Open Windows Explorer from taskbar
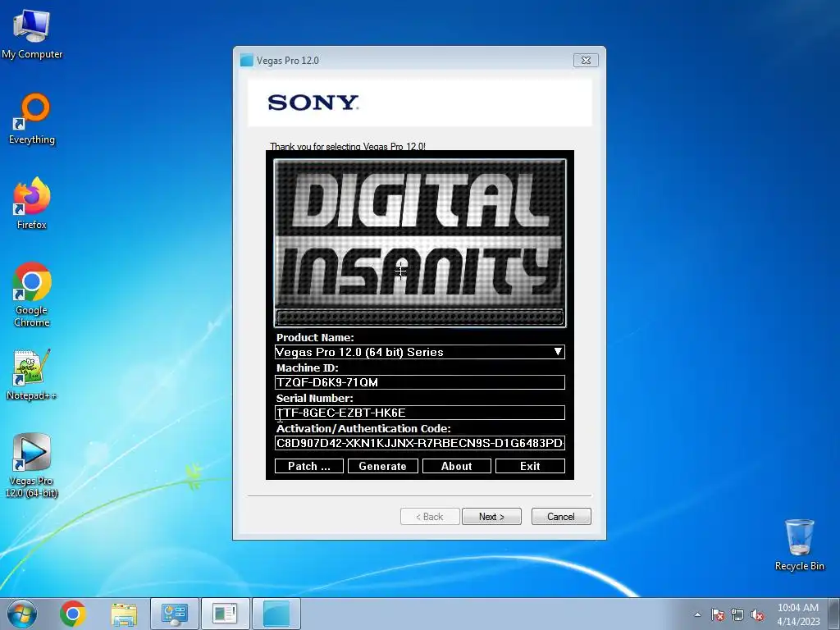The width and height of the screenshot is (840, 630). point(124,614)
